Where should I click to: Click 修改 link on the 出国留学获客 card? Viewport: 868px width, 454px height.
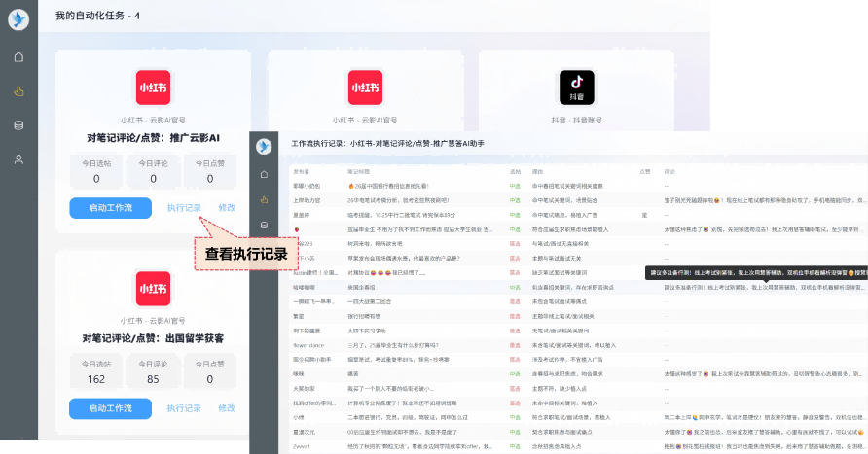(227, 409)
